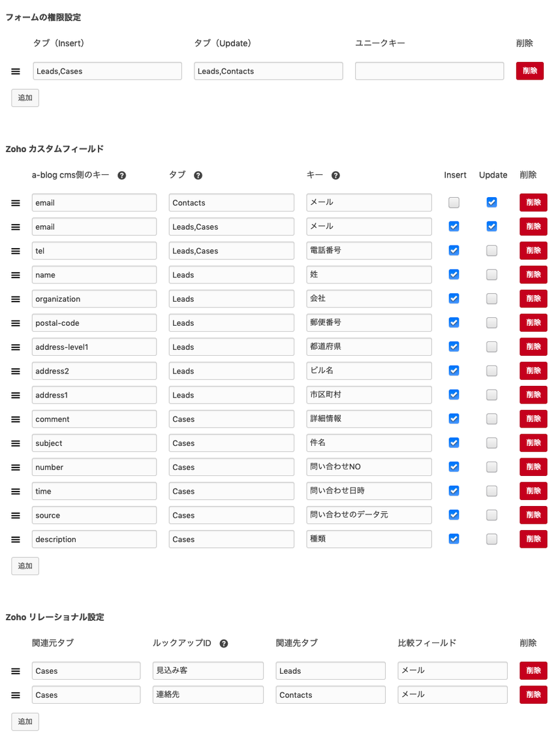Delete the form permission row
This screenshot has width=560, height=741.
[529, 71]
